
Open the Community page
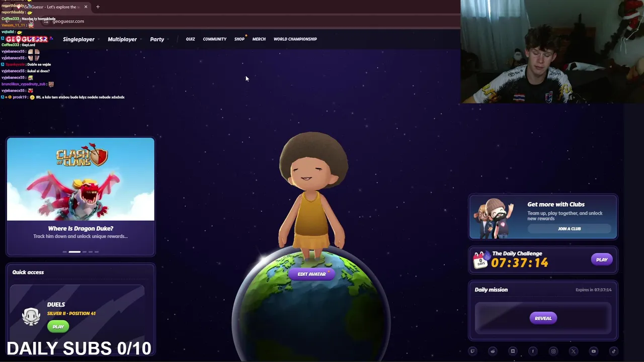(215, 39)
